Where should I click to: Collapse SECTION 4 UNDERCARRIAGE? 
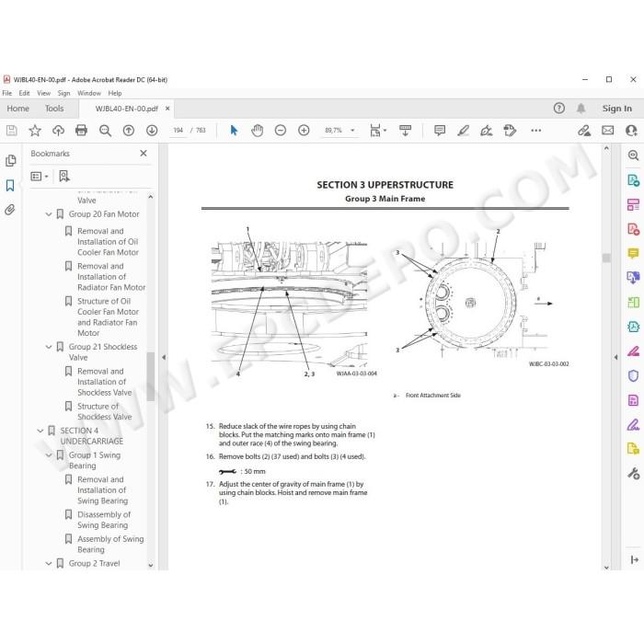point(40,431)
